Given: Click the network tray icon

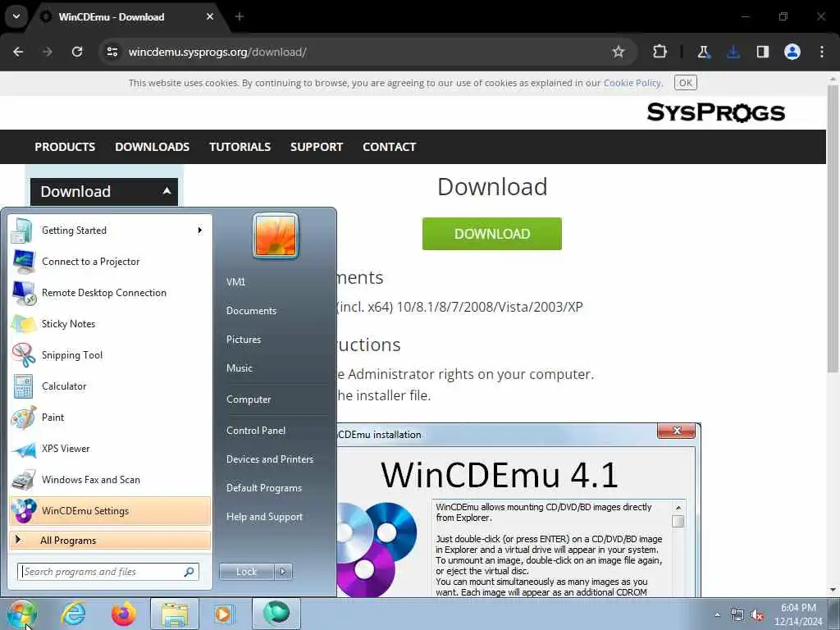Looking at the screenshot, I should [x=737, y=614].
